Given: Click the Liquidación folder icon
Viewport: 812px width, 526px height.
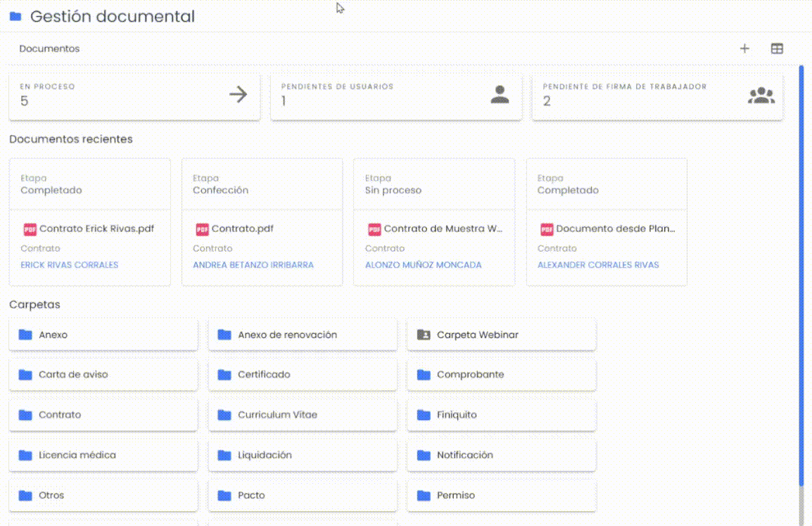Looking at the screenshot, I should 224,455.
